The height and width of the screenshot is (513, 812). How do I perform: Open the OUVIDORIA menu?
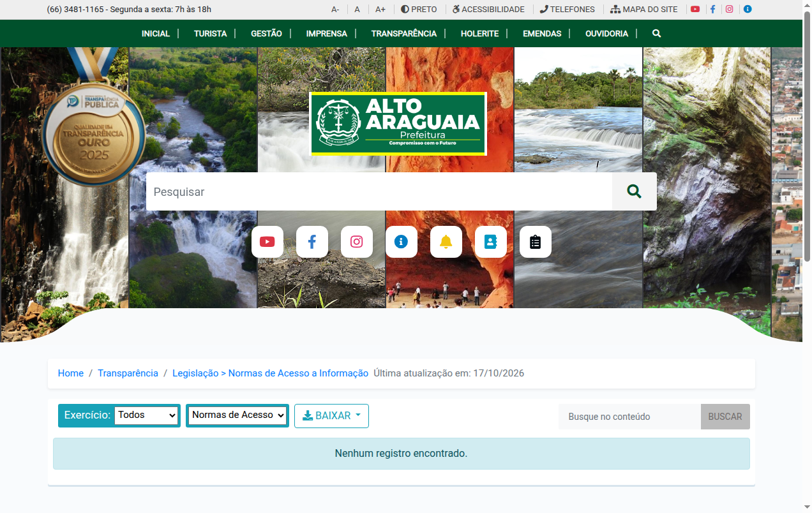[607, 33]
